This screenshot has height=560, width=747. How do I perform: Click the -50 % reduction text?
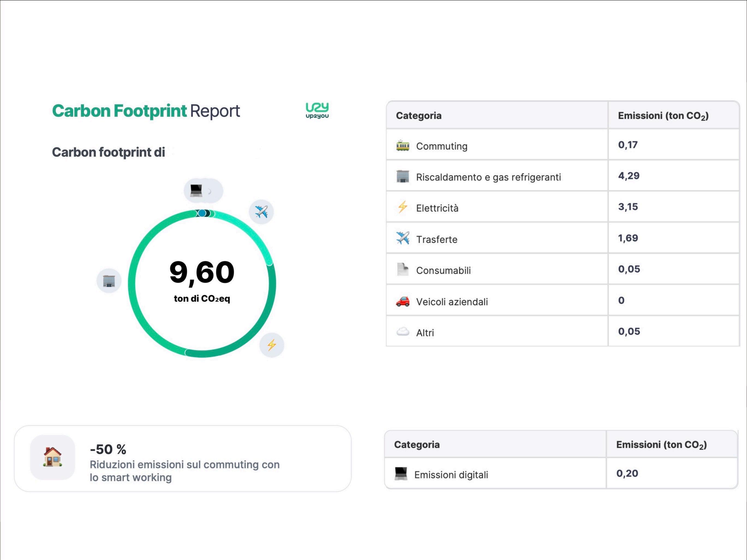(108, 449)
